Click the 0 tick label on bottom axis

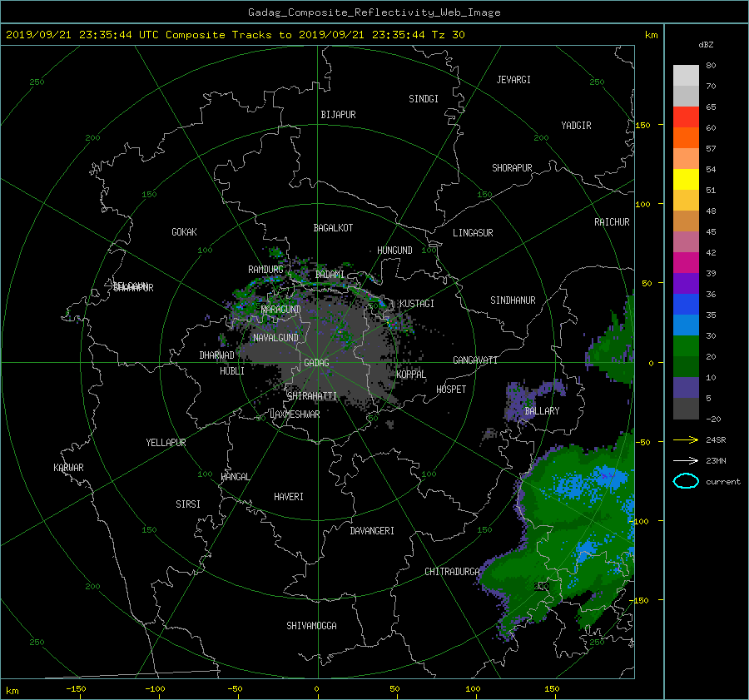[316, 689]
